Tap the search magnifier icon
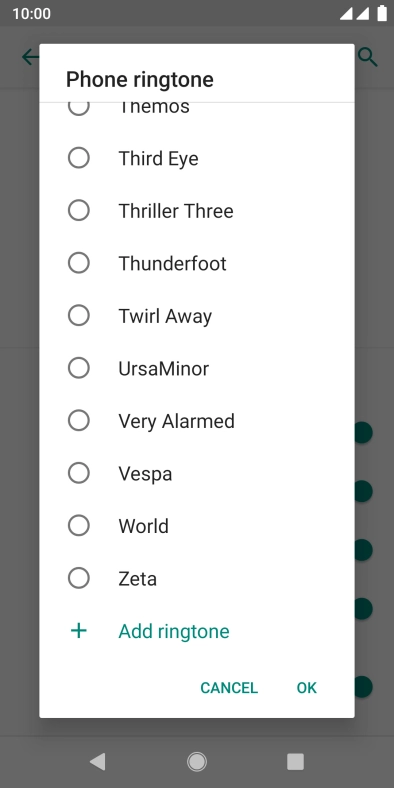Screen dimensions: 394x788 click(368, 57)
